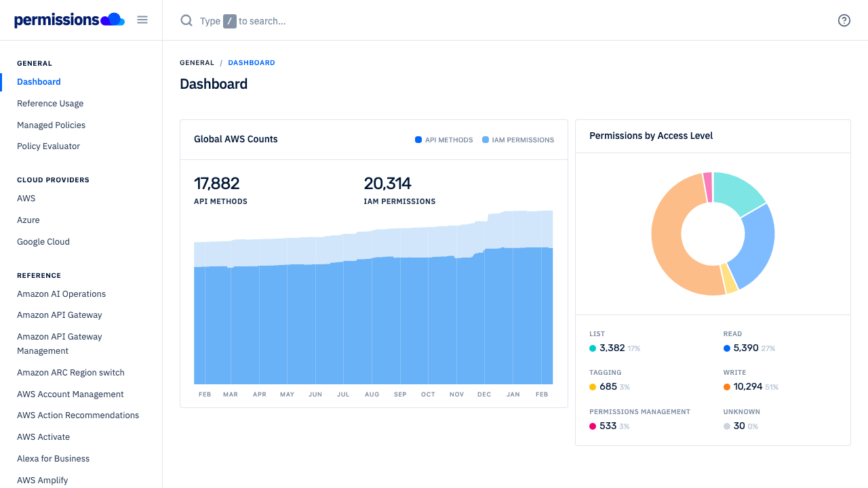Select Azure cloud provider
Screen dimensions: 868x488
click(28, 220)
